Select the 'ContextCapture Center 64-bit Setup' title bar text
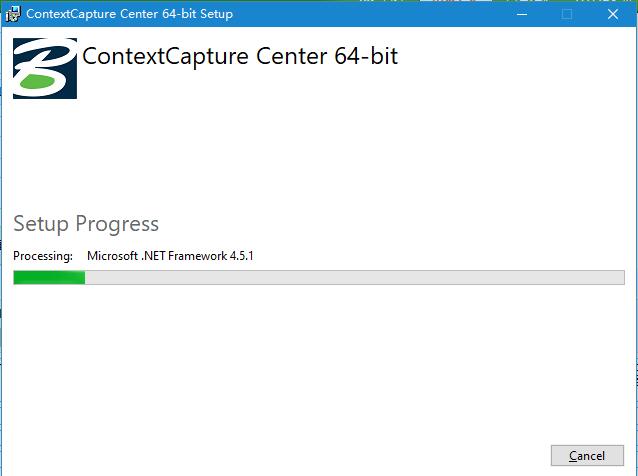This screenshot has width=638, height=476. click(129, 14)
